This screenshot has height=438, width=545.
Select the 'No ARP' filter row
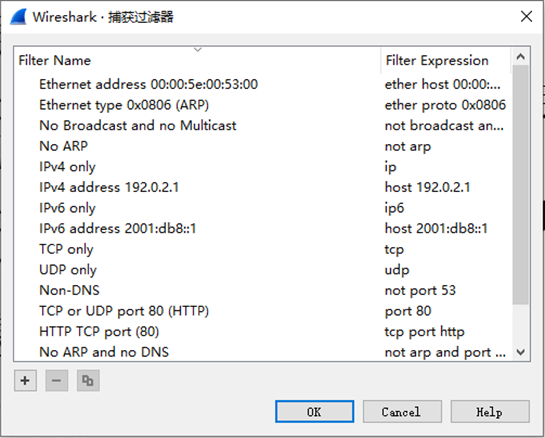263,146
